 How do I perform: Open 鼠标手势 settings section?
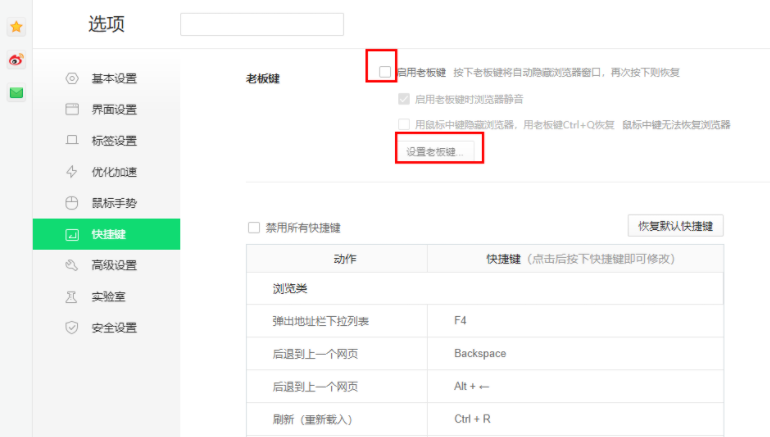pyautogui.click(x=107, y=203)
